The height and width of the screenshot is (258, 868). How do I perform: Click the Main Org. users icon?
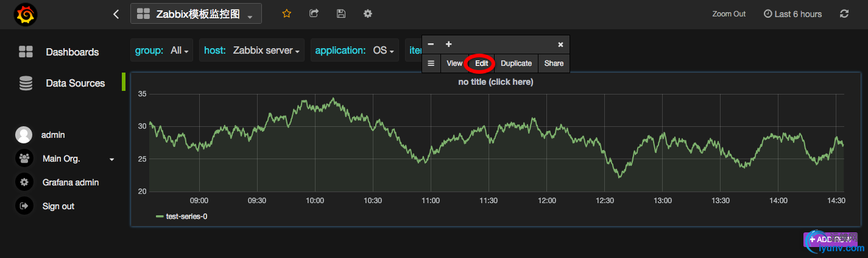(24, 159)
